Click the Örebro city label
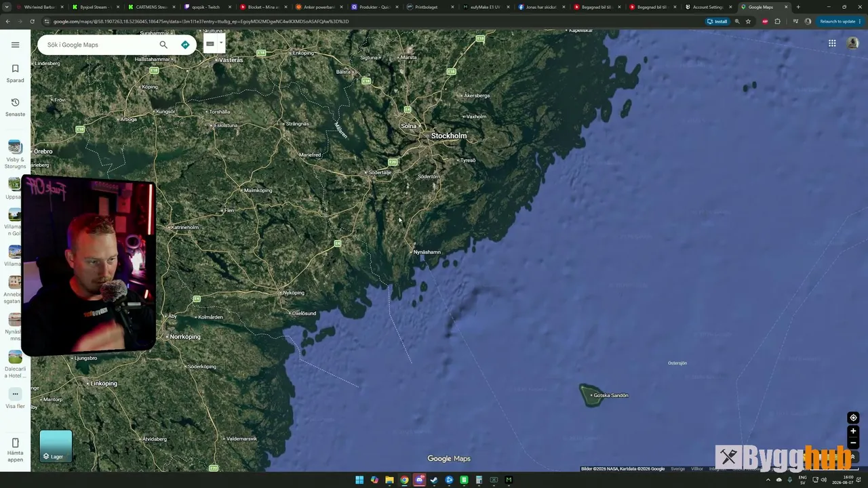 tap(43, 151)
